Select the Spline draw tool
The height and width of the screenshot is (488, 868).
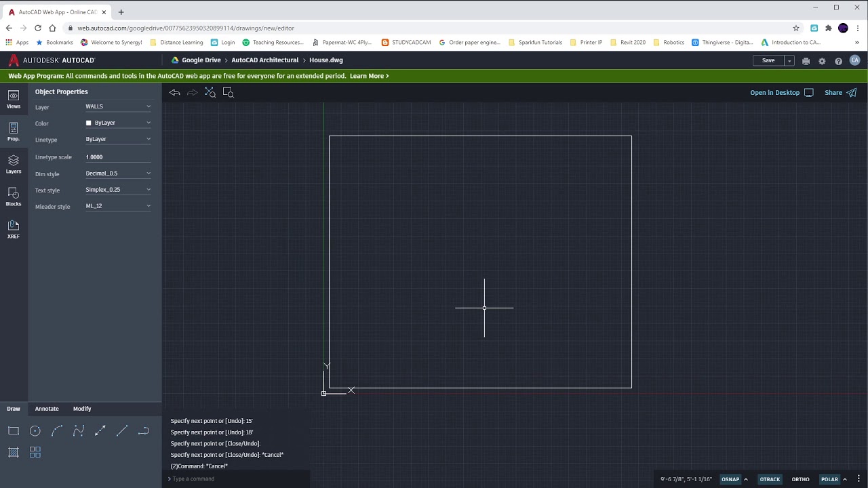click(x=79, y=431)
